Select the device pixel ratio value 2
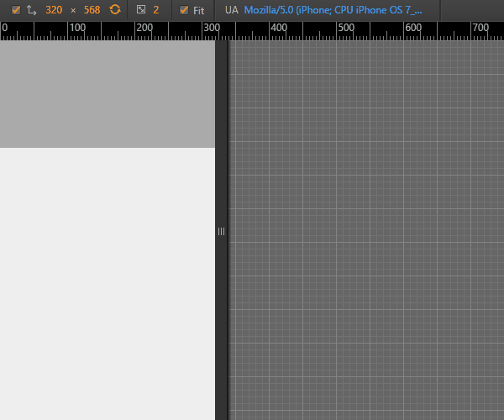The image size is (504, 420). pos(156,11)
